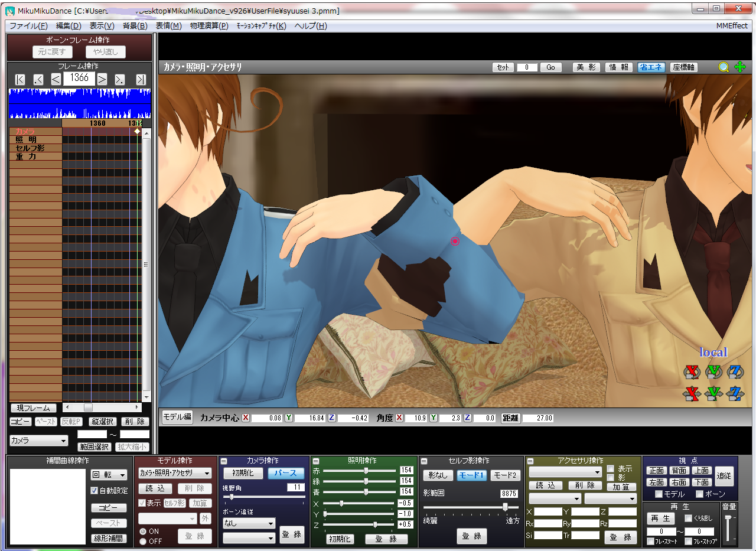
Task: Open the MMEffect menu
Action: (732, 26)
